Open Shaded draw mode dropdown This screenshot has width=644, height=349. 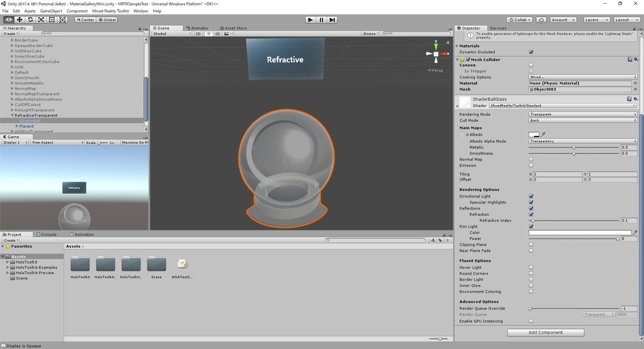point(172,33)
